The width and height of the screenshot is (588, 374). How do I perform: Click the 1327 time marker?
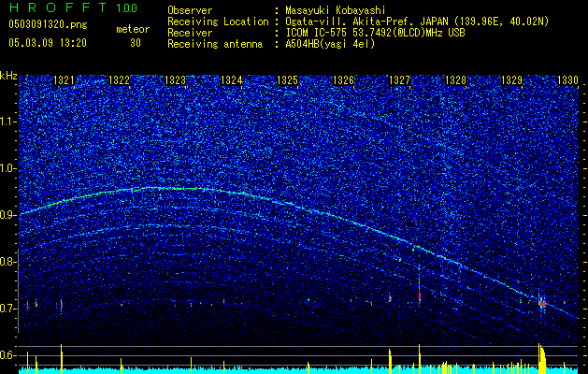pos(400,80)
